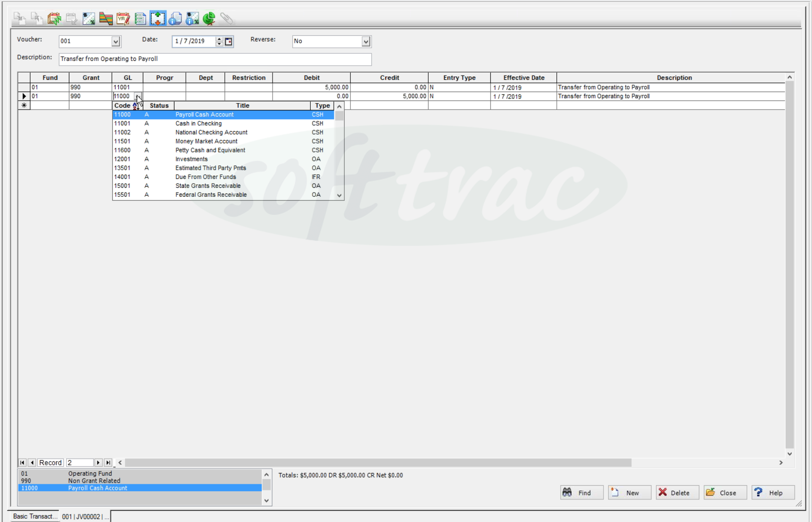The width and height of the screenshot is (812, 522).
Task: Open the Voucher dropdown
Action: (116, 42)
